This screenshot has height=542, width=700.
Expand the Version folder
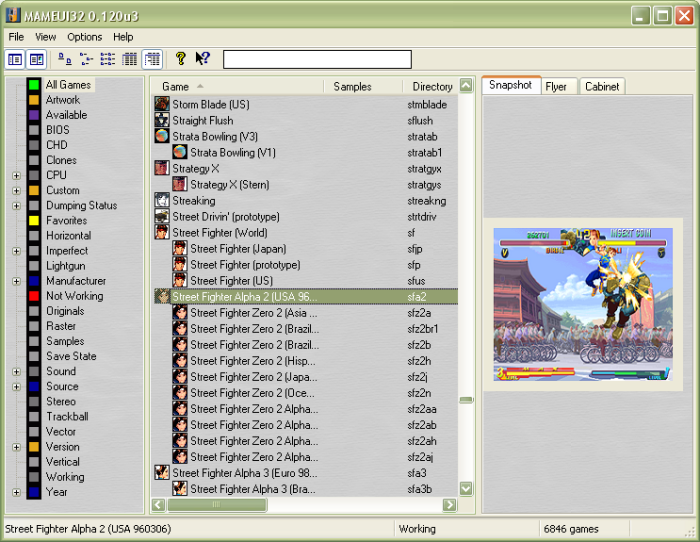pyautogui.click(x=17, y=447)
